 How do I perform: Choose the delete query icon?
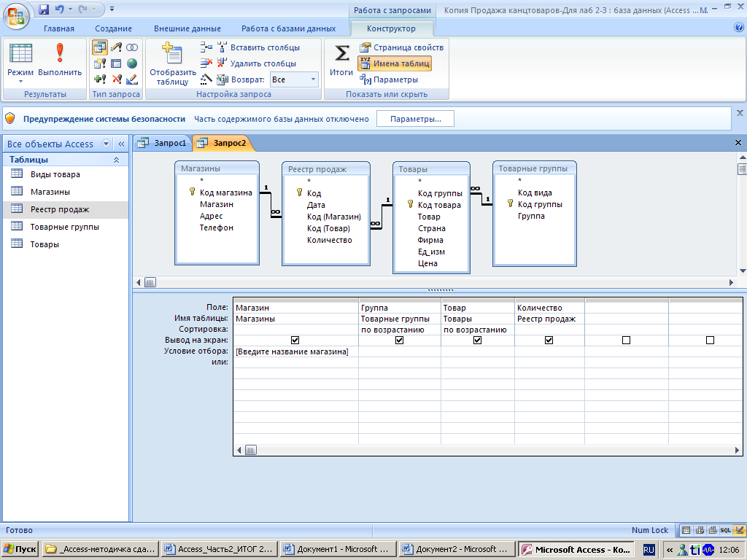(116, 79)
